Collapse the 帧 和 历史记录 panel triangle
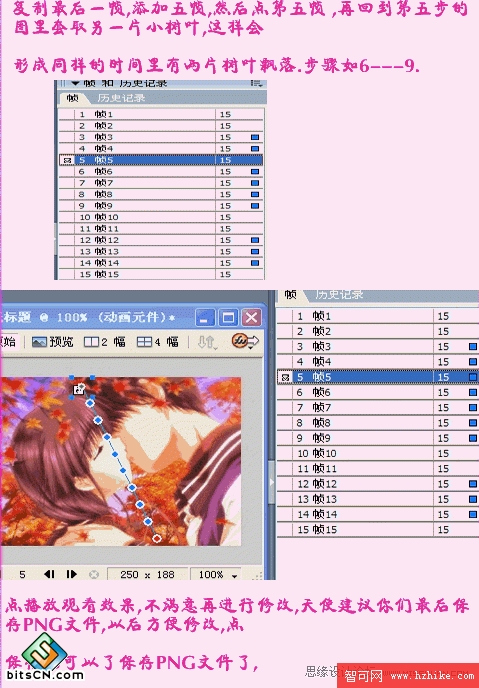 tap(75, 83)
